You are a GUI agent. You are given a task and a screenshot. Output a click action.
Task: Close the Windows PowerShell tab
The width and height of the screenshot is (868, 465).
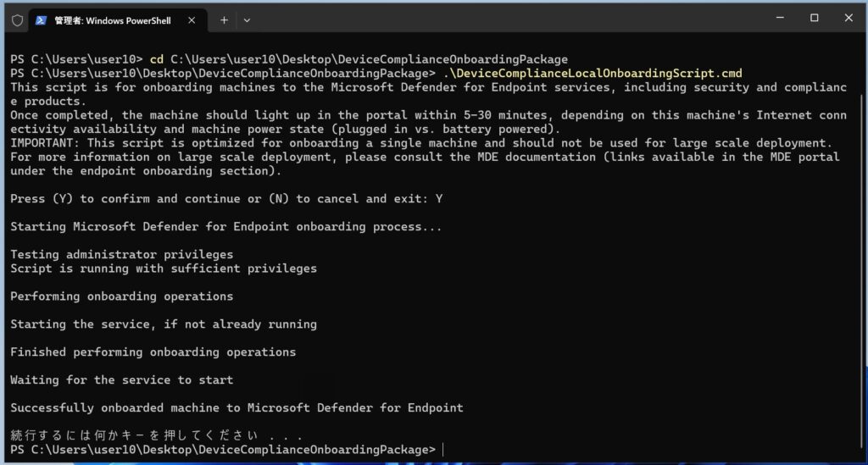192,20
